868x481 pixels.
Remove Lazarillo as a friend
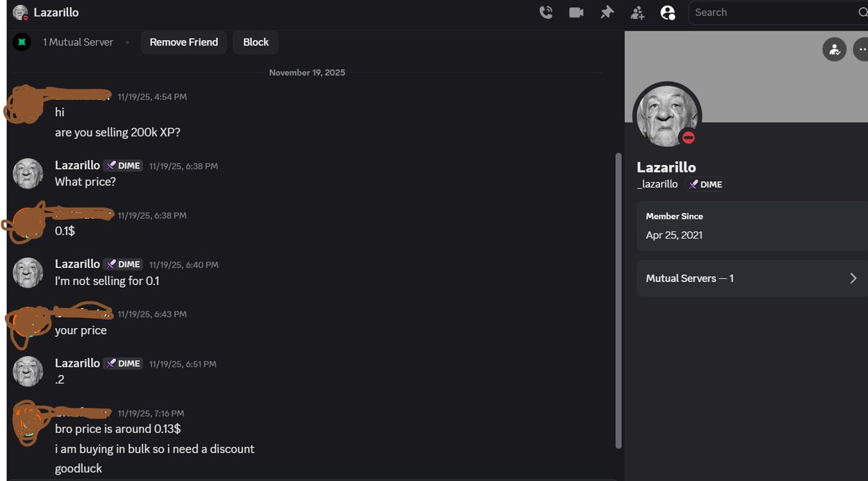(x=184, y=42)
